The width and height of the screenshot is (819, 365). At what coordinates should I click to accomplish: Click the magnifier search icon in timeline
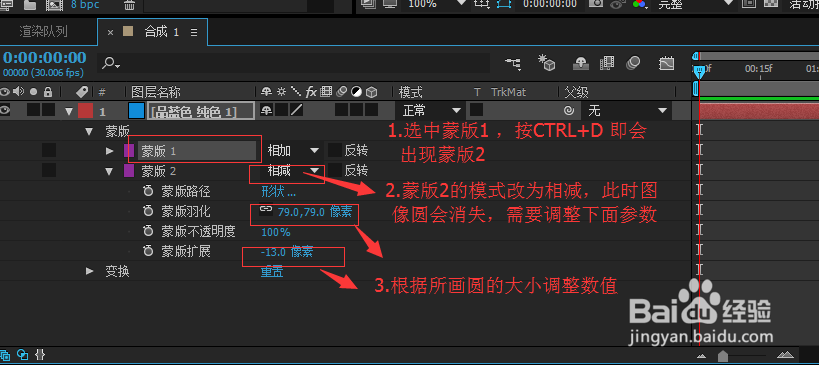pyautogui.click(x=110, y=63)
